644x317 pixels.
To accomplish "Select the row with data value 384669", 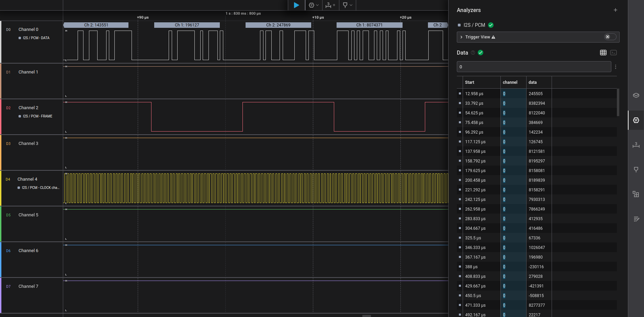I will pos(537,123).
